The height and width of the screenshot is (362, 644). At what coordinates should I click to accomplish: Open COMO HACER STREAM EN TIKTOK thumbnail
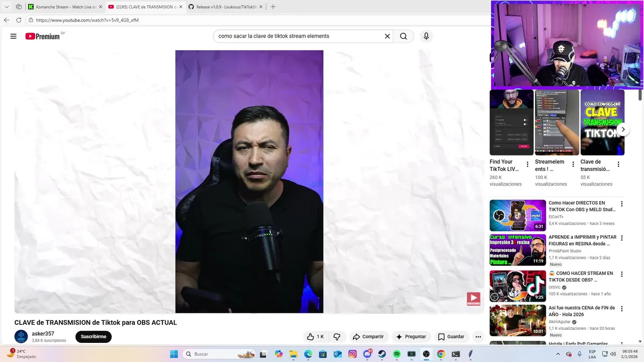click(x=518, y=286)
